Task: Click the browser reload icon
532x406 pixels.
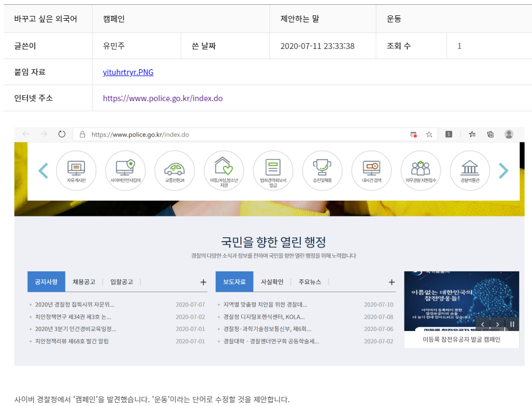Action: (x=62, y=134)
